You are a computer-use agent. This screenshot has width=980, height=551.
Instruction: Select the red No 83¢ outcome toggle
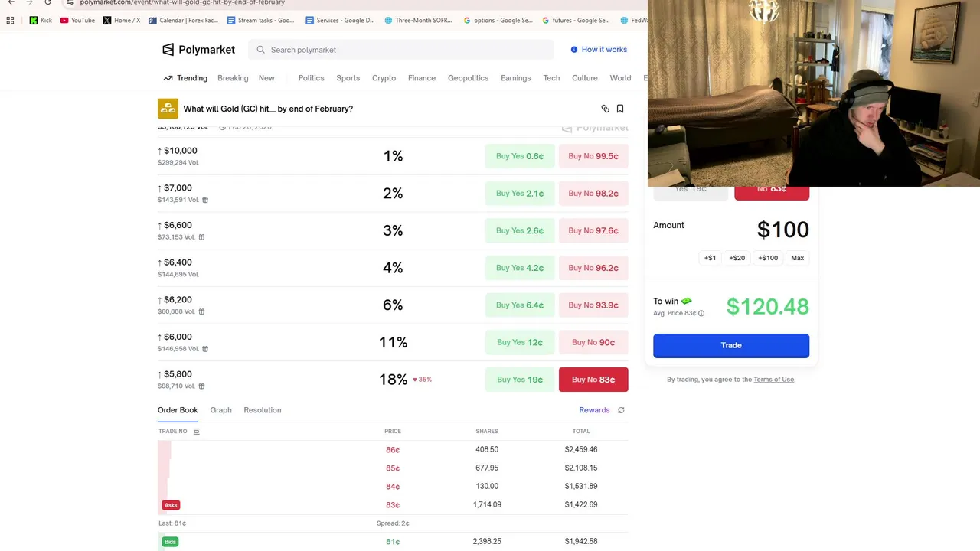click(771, 191)
